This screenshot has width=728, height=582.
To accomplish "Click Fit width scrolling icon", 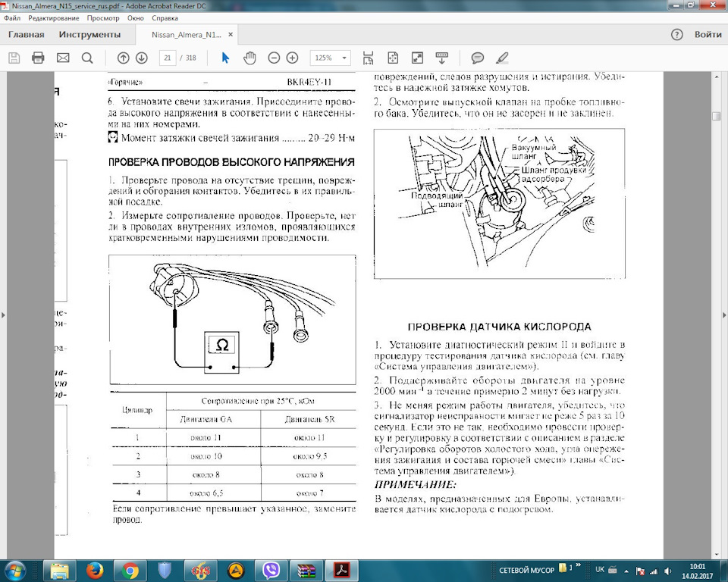I will coord(369,58).
